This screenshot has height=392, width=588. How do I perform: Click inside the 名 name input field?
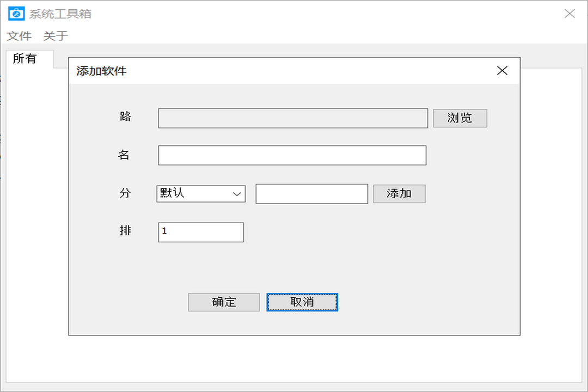tap(292, 155)
